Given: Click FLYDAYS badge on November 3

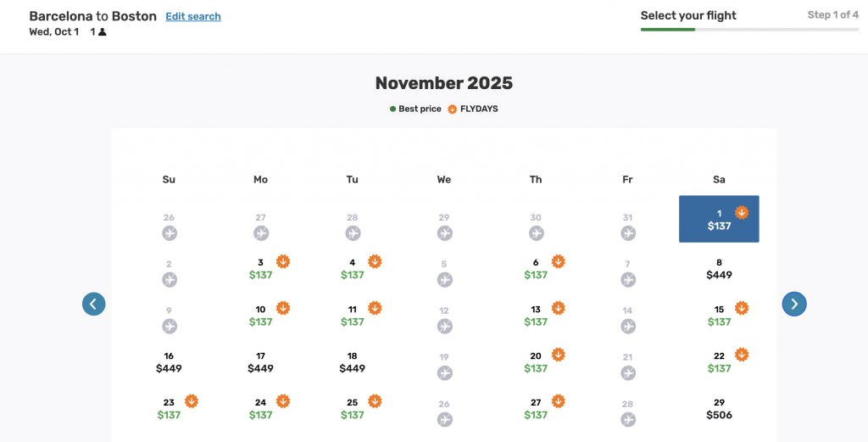Looking at the screenshot, I should click(x=283, y=261).
